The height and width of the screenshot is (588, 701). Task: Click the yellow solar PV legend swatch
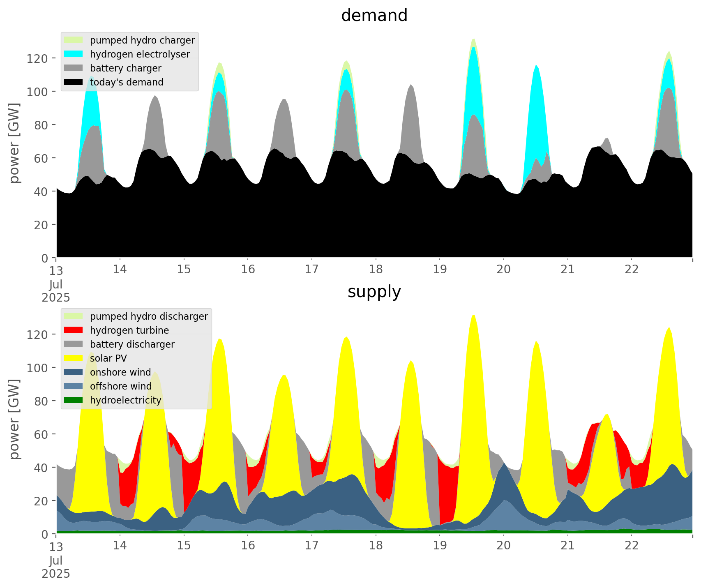(x=74, y=358)
